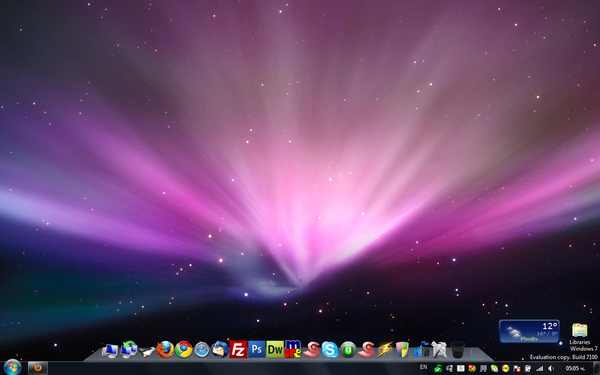Open green checkmark tray icon
Image resolution: width=600 pixels, height=375 pixels.
tap(438, 368)
